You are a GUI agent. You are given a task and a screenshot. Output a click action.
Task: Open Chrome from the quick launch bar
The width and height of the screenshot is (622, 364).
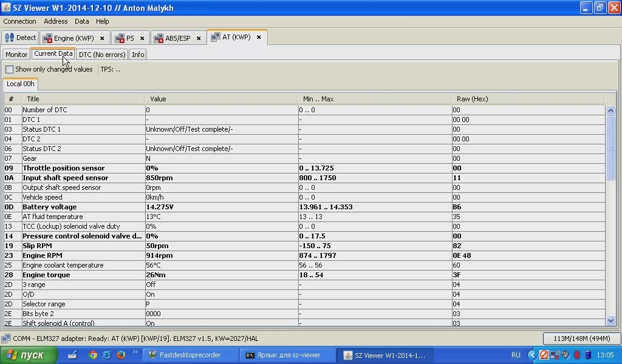pos(93,355)
